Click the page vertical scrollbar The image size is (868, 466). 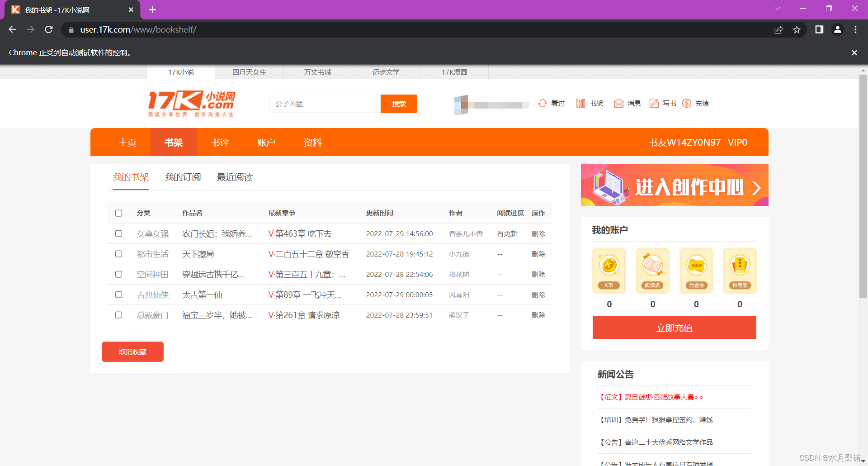(863, 186)
